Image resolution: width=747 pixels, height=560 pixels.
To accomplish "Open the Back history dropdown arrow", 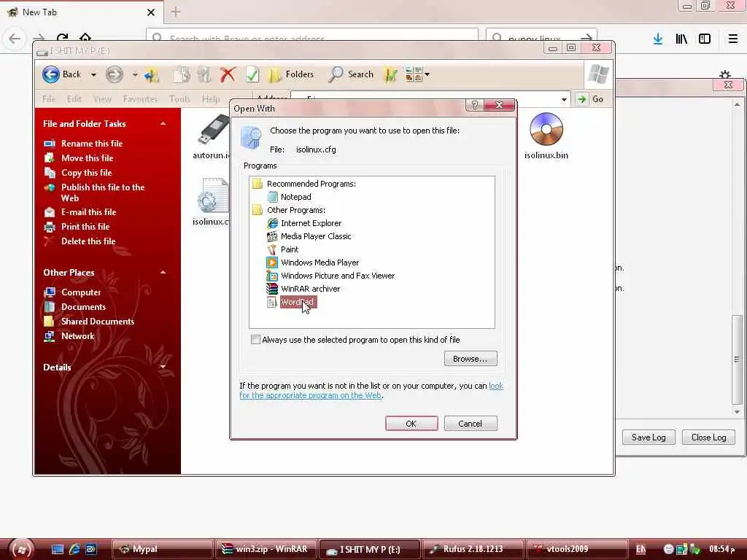I will coord(94,75).
